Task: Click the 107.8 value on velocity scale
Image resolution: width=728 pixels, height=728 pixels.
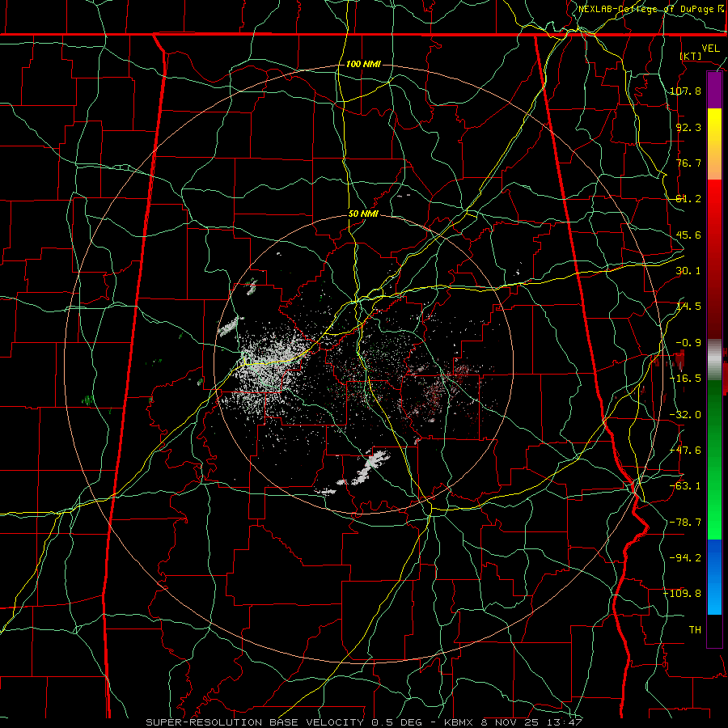Action: pos(685,91)
